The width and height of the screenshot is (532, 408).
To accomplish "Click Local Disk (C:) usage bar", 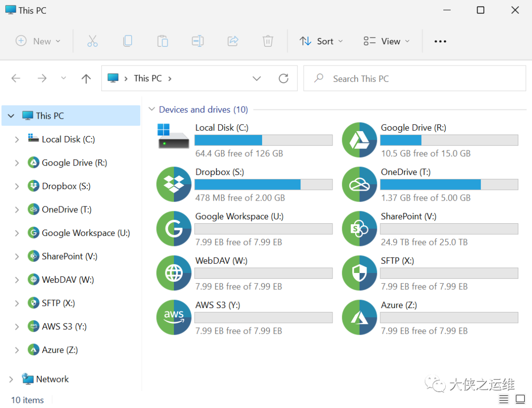I will 263,140.
